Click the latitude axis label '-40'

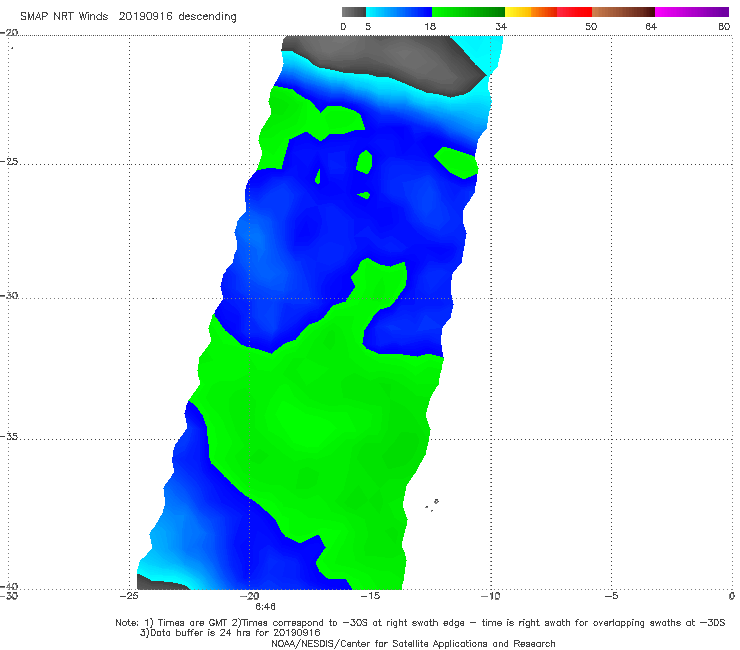pyautogui.click(x=9, y=587)
